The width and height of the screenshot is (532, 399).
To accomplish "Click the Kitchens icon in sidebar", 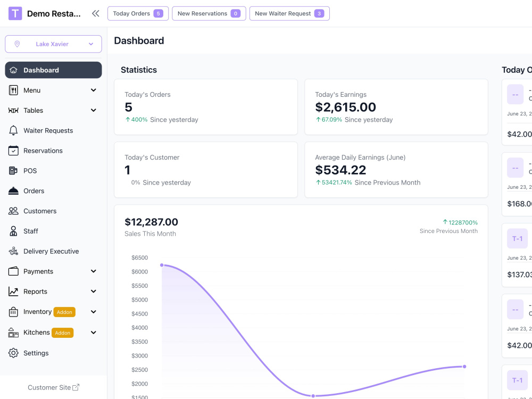I will (x=13, y=332).
